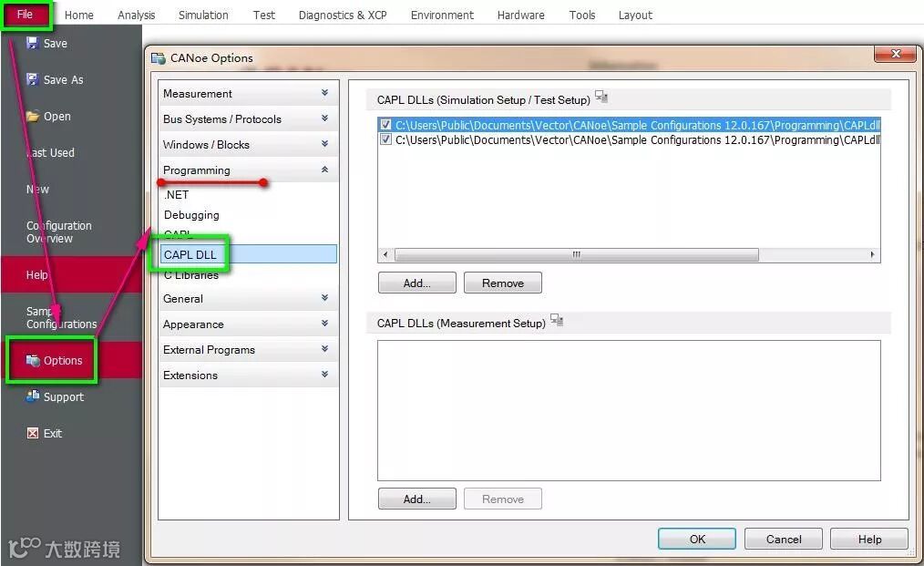Click horizontal scrollbar thumb in DLL list
924x566 pixels.
pyautogui.click(x=576, y=254)
